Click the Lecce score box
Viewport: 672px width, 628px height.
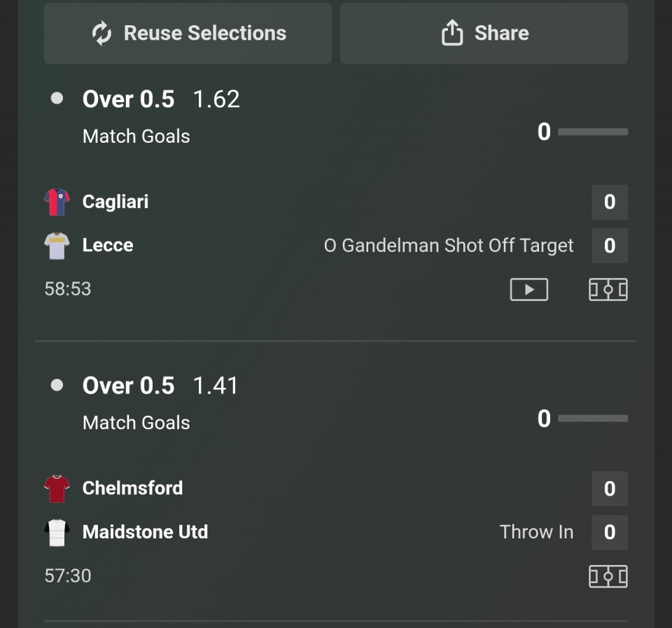click(x=609, y=246)
